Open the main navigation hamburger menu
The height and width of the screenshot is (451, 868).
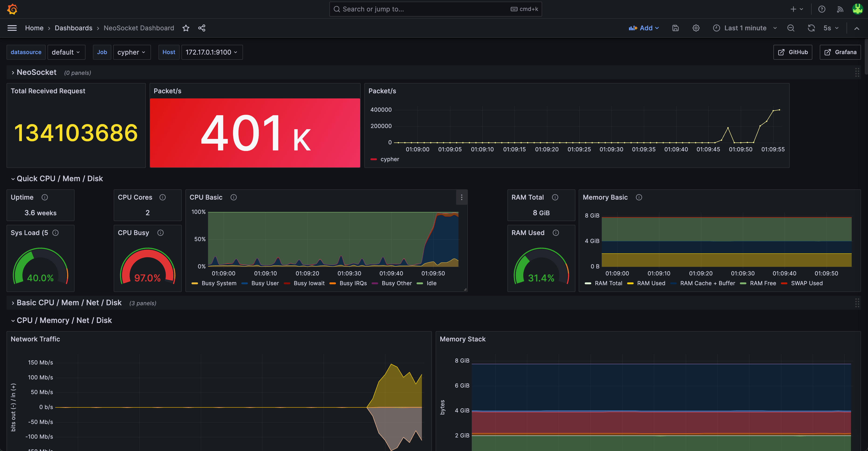click(x=12, y=28)
